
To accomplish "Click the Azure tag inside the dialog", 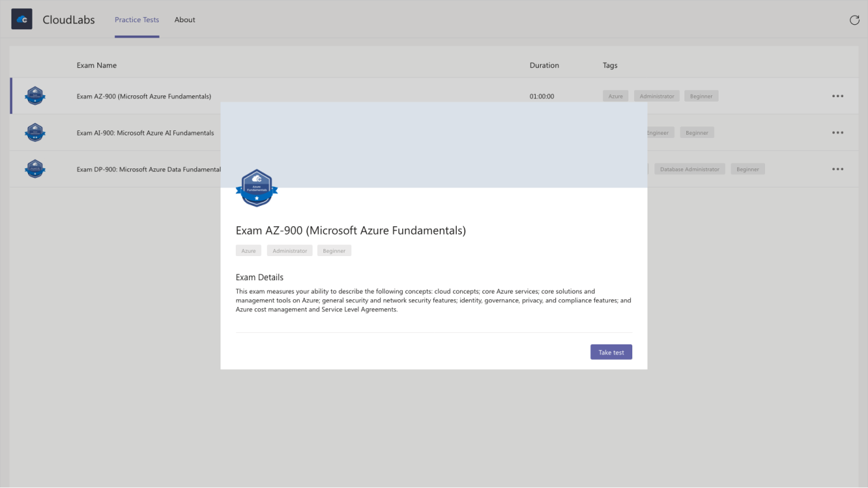I will (248, 250).
